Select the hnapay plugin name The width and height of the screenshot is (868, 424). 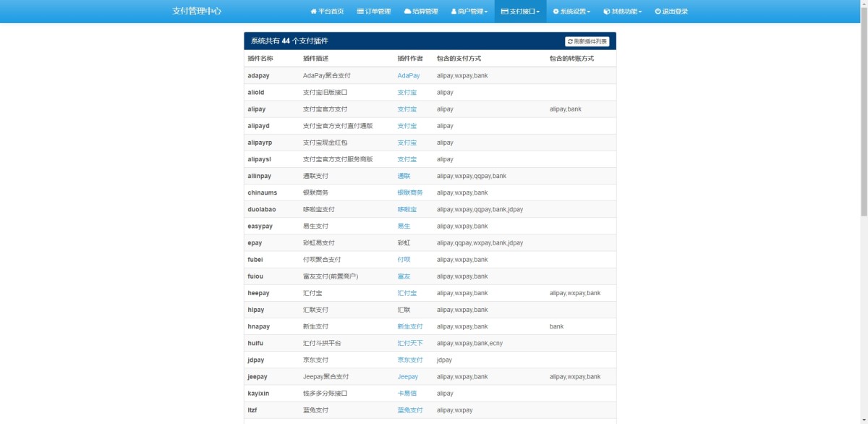(x=258, y=326)
